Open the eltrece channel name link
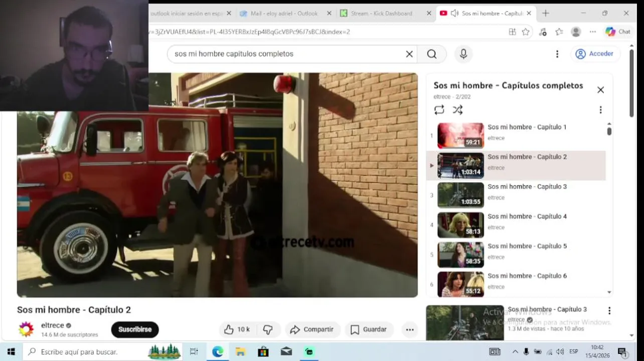The image size is (644, 361). pos(53,325)
